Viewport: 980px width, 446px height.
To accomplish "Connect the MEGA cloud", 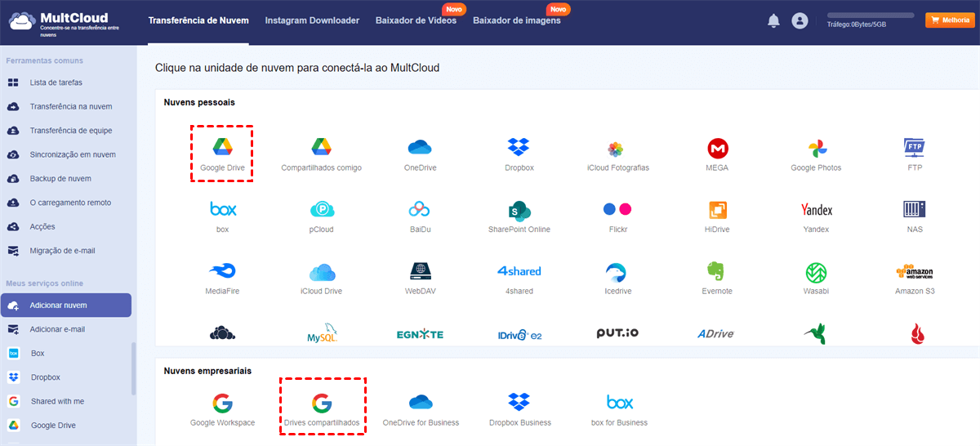I will pos(718,148).
